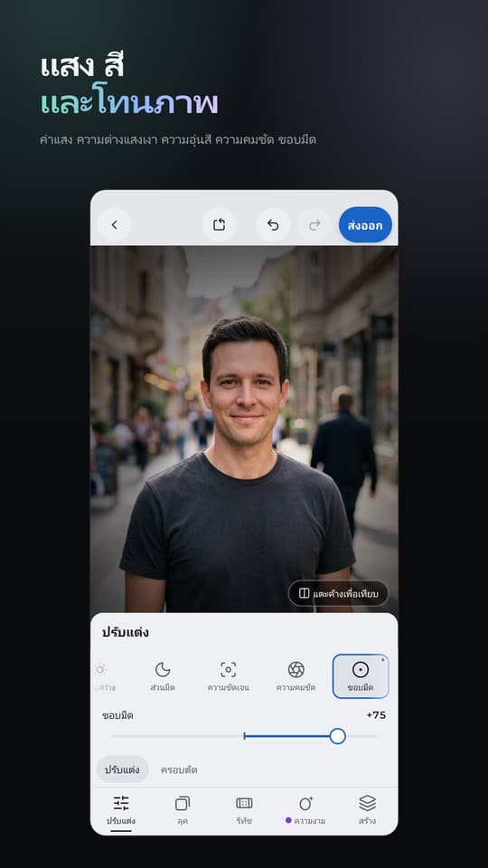Viewport: 488px width, 868px height.
Task: Tap the ปรับแต่ง panel heading
Action: coord(125,632)
